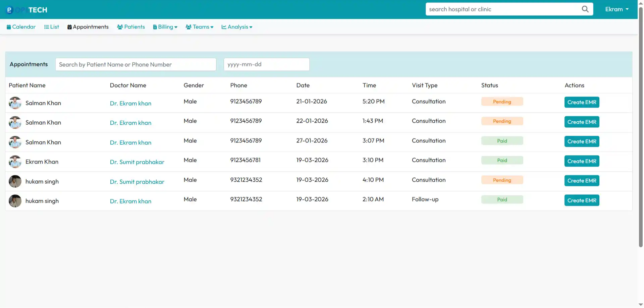This screenshot has height=308, width=644.
Task: Click the yyyy-mm-dd date filter field
Action: (x=267, y=64)
